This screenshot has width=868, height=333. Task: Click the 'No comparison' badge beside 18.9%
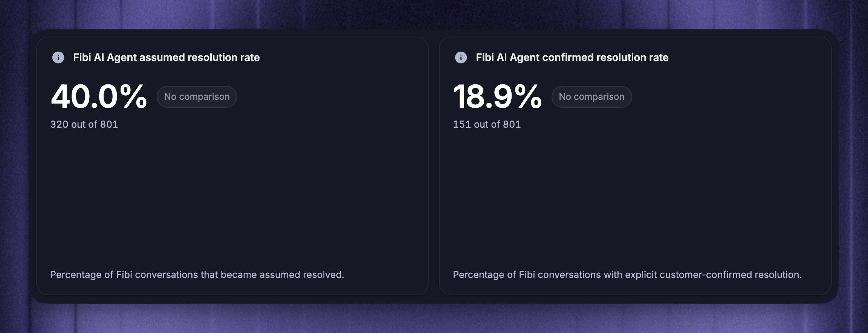[591, 97]
